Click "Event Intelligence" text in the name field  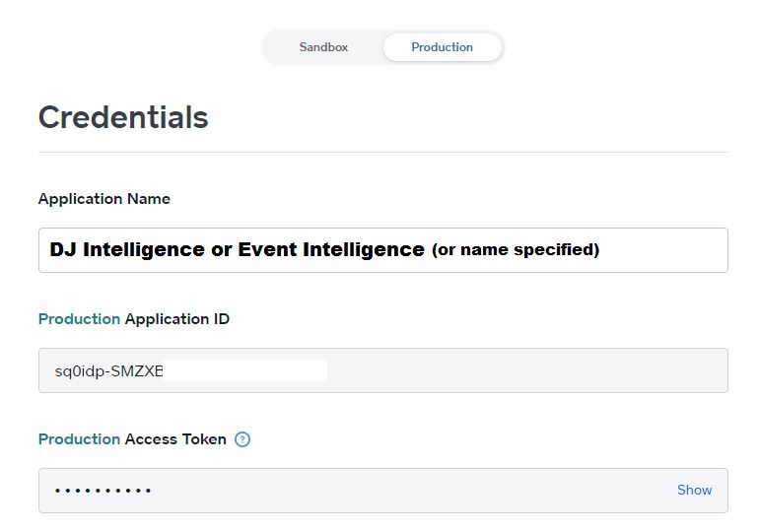(331, 250)
